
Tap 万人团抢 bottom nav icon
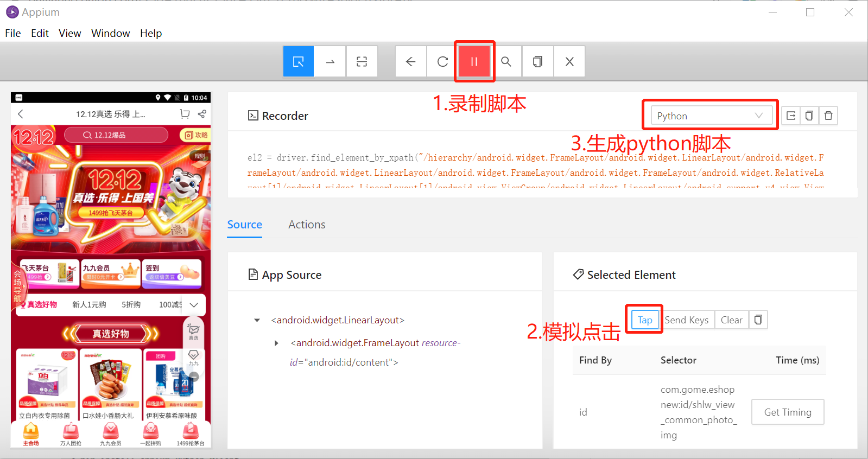click(x=71, y=435)
